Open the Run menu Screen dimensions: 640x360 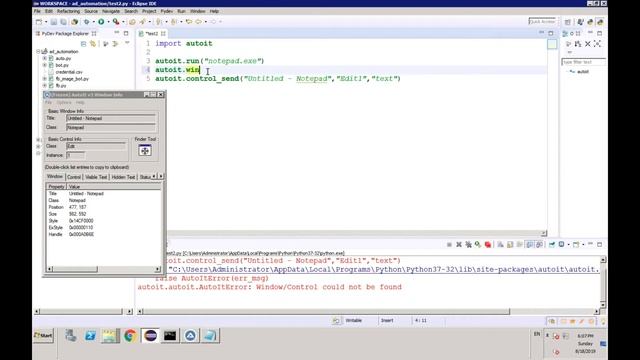pyautogui.click(x=181, y=11)
